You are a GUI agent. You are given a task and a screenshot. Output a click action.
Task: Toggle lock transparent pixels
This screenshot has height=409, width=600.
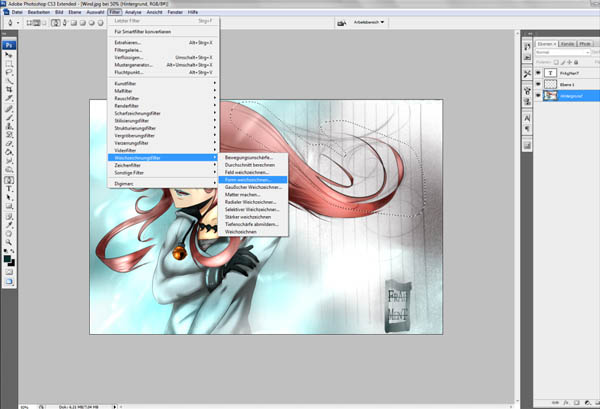click(x=556, y=62)
